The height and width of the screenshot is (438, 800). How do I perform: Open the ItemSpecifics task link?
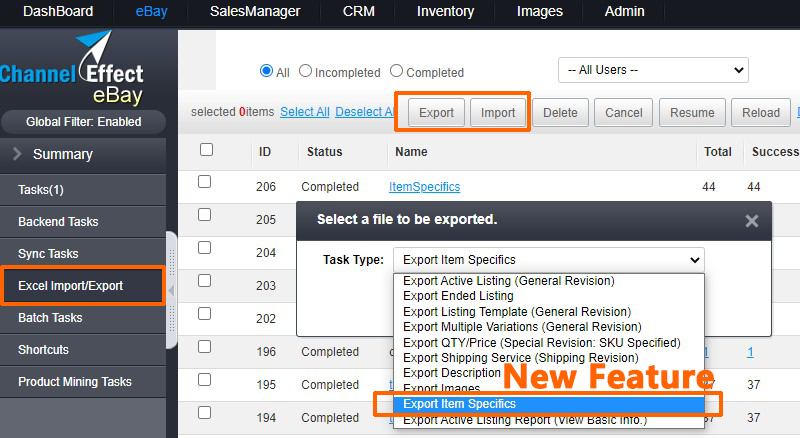(x=424, y=187)
